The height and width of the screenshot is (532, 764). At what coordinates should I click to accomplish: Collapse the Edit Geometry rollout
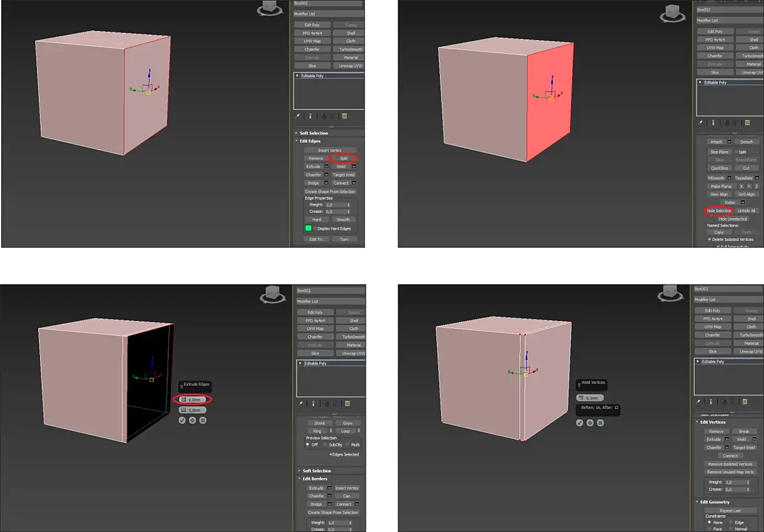(x=697, y=502)
